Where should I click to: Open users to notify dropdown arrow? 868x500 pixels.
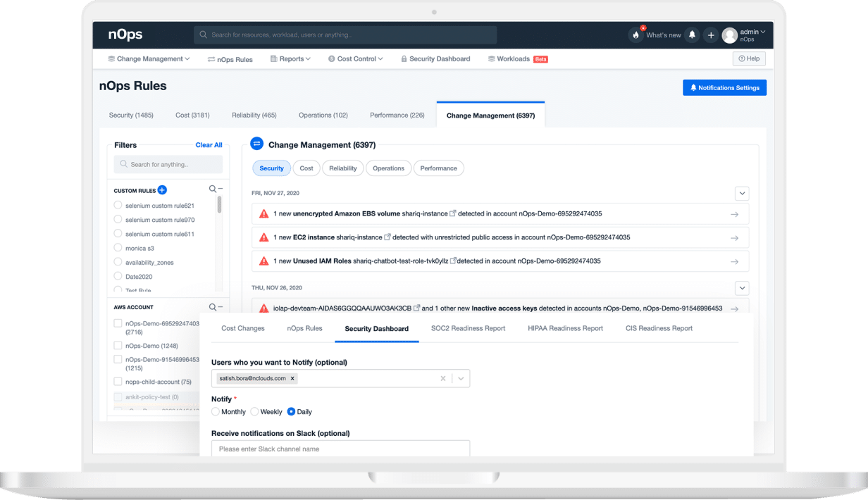tap(461, 378)
